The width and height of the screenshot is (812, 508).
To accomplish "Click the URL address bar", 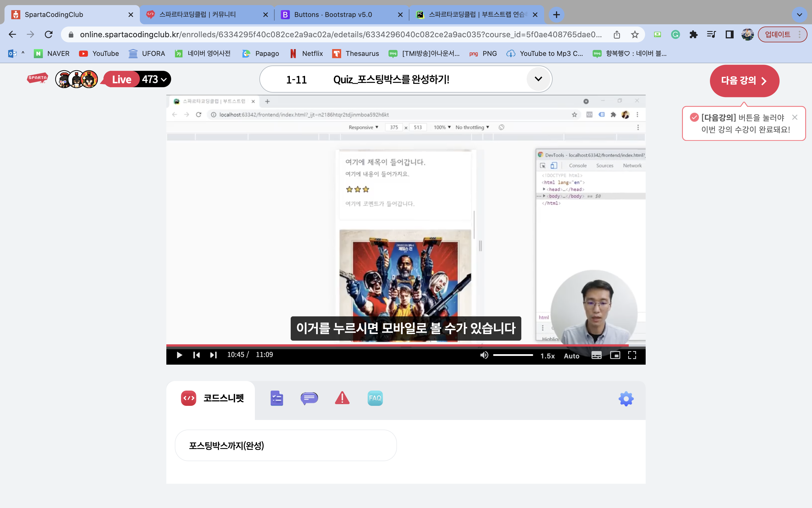I will click(x=341, y=34).
